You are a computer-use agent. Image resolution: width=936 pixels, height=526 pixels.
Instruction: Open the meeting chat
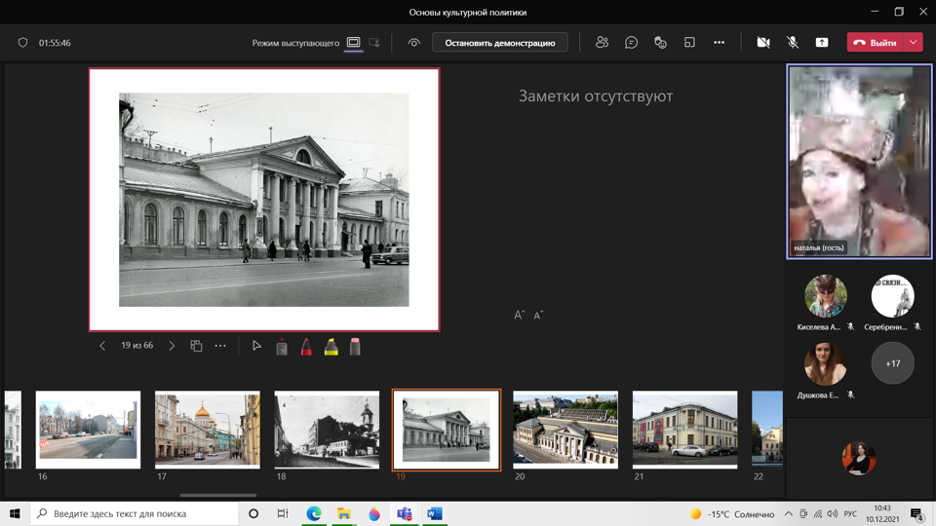click(631, 43)
